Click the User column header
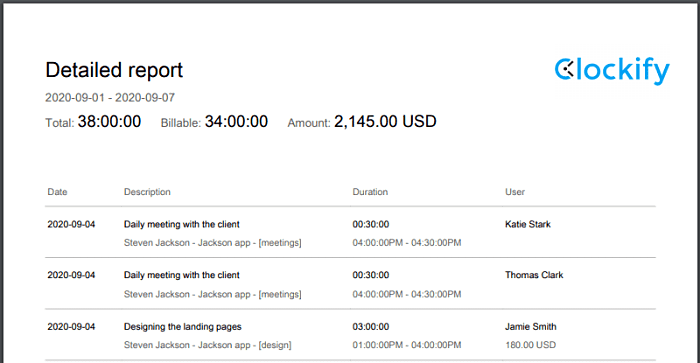 tap(515, 192)
